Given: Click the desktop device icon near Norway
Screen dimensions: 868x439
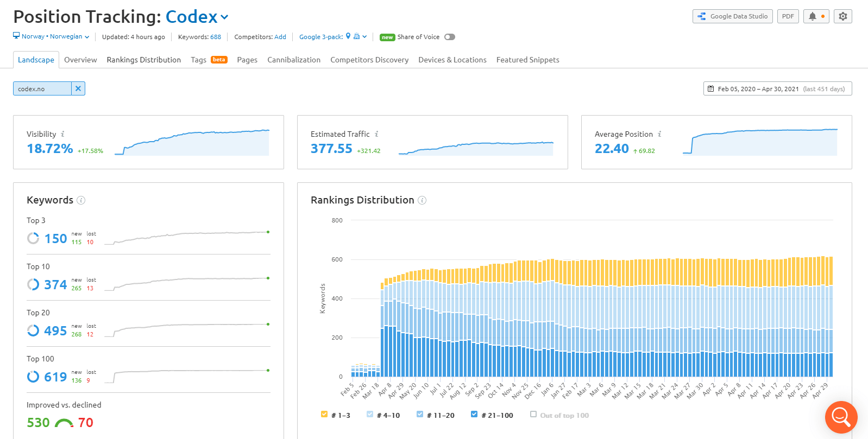Looking at the screenshot, I should coord(16,36).
